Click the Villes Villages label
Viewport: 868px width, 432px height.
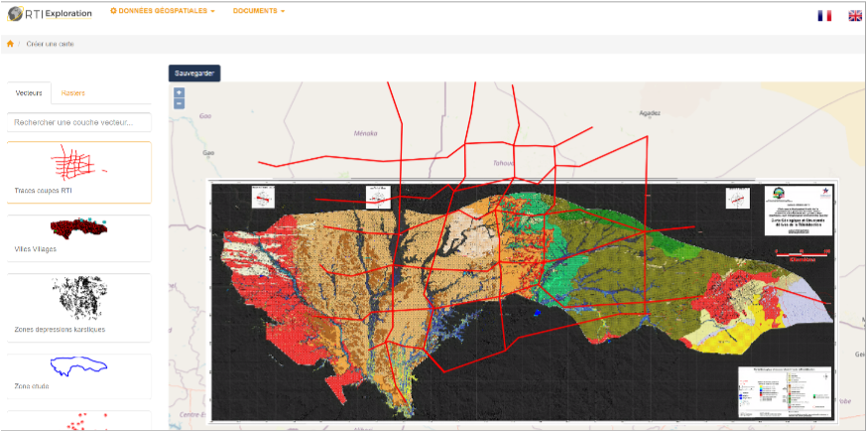36,249
